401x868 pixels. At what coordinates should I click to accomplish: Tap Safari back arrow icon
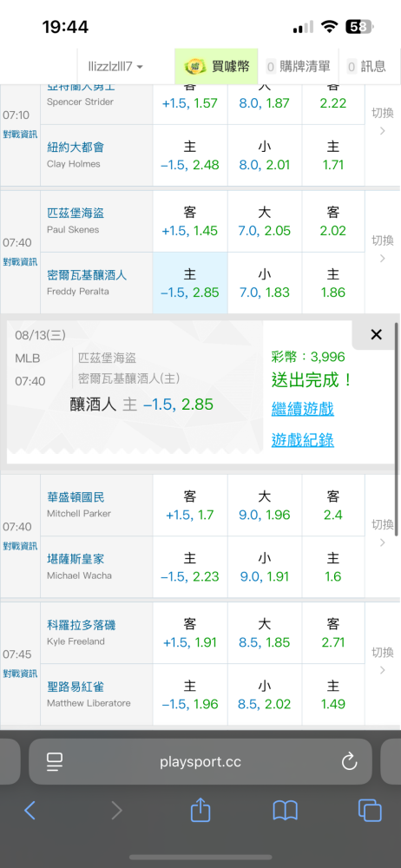30,811
